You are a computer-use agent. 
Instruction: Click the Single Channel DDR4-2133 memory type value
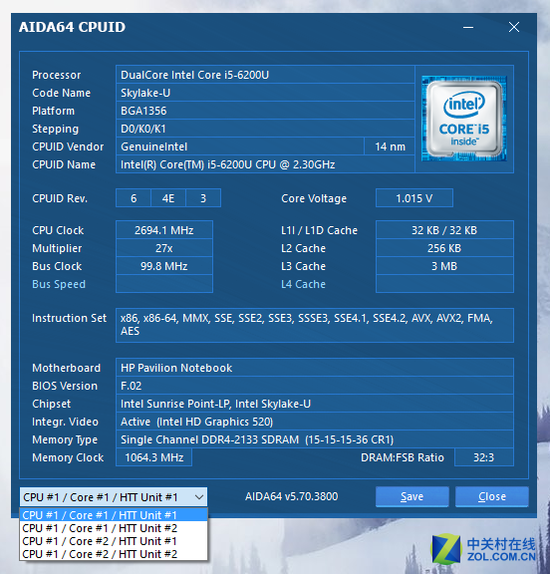[315, 440]
